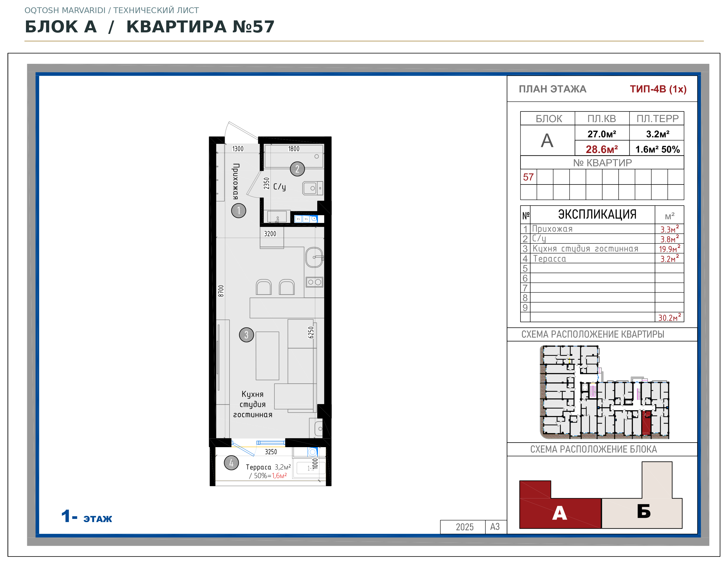Click the 1- этаж floor label
Image resolution: width=728 pixels, height=562 pixels.
[87, 516]
